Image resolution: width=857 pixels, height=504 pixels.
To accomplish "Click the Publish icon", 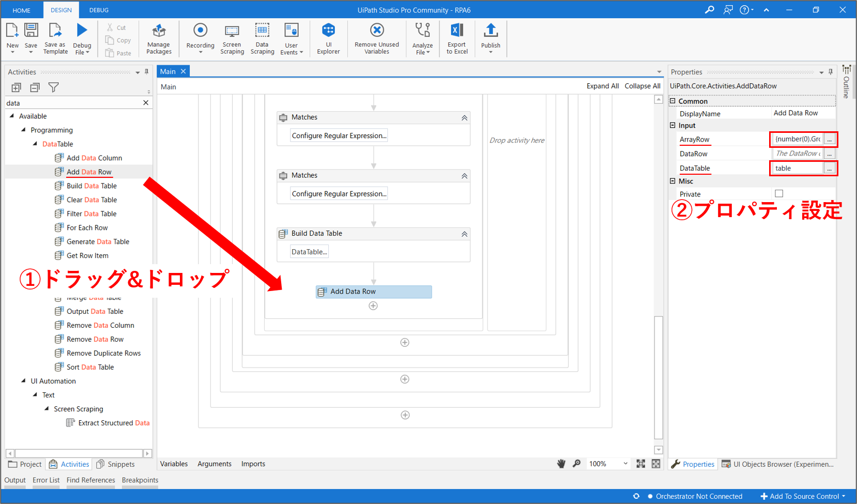I will (x=491, y=30).
